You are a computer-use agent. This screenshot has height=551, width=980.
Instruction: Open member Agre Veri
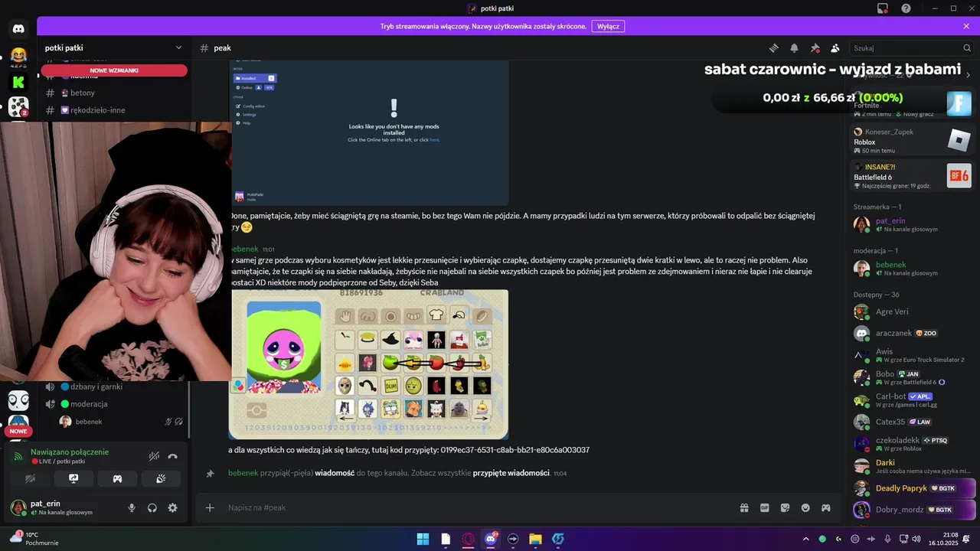[x=913, y=311]
